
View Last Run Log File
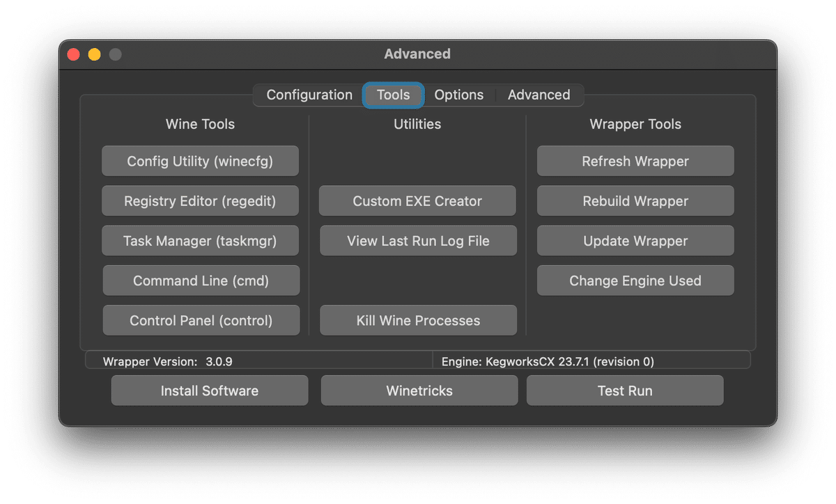pos(418,241)
